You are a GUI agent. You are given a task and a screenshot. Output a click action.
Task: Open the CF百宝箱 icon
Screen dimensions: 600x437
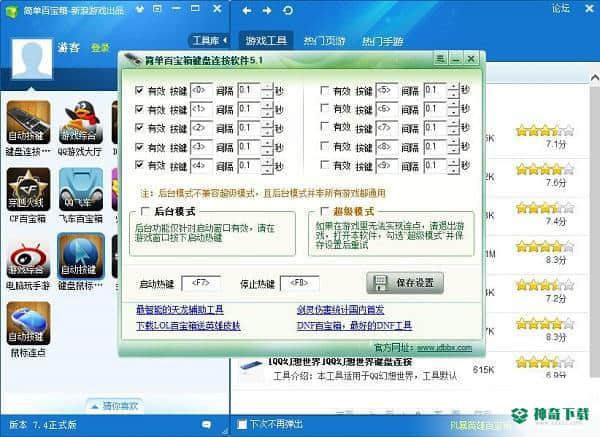28,189
